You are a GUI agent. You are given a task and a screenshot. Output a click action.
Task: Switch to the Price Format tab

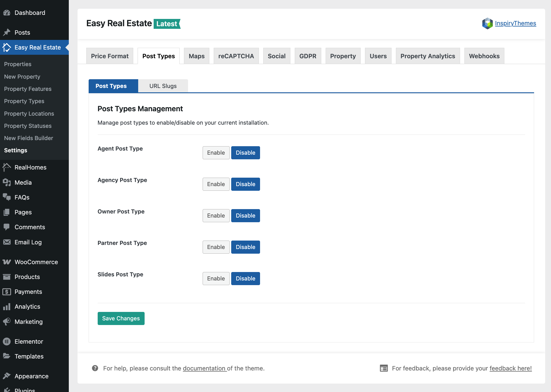point(110,56)
